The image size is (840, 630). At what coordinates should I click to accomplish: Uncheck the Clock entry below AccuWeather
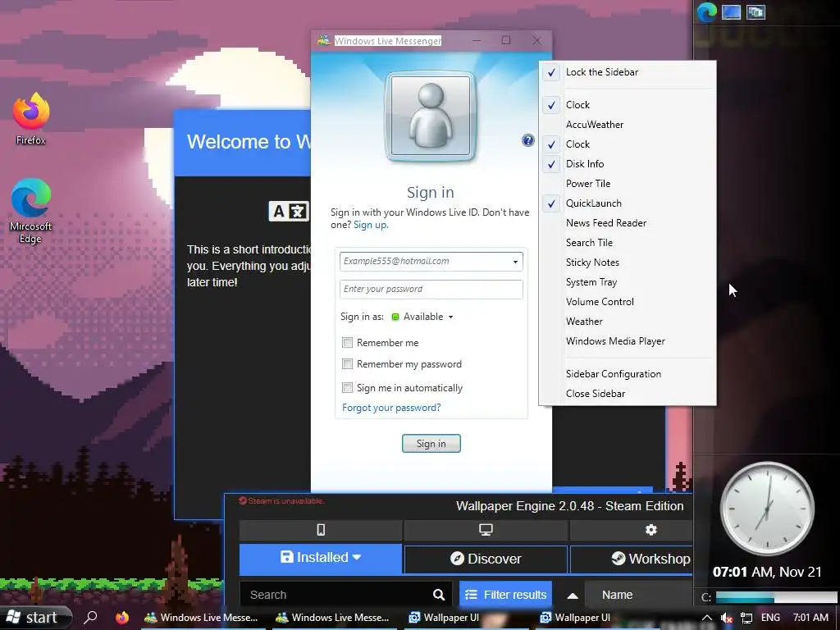(628, 144)
